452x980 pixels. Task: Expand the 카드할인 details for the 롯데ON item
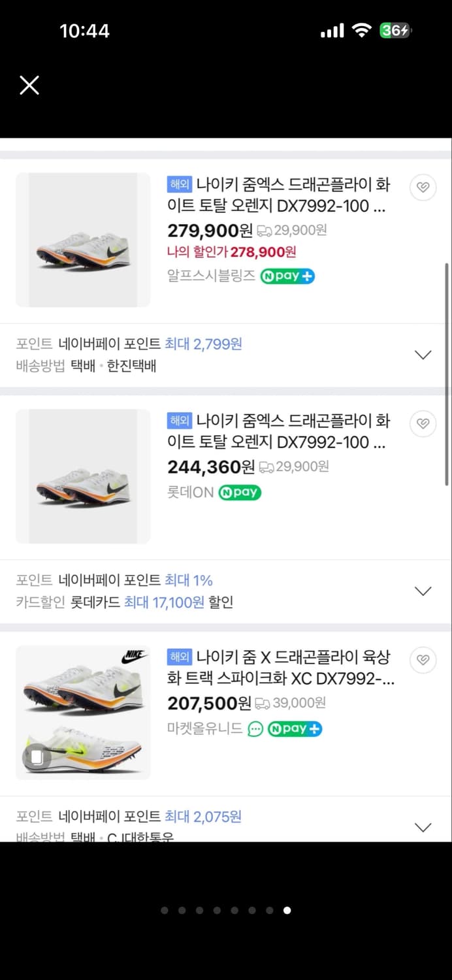[x=423, y=591]
